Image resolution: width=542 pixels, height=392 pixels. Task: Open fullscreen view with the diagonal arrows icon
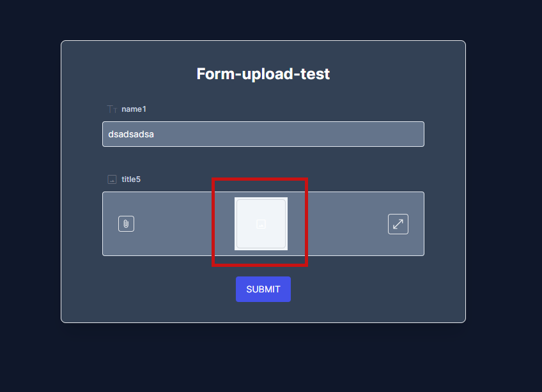coord(398,223)
